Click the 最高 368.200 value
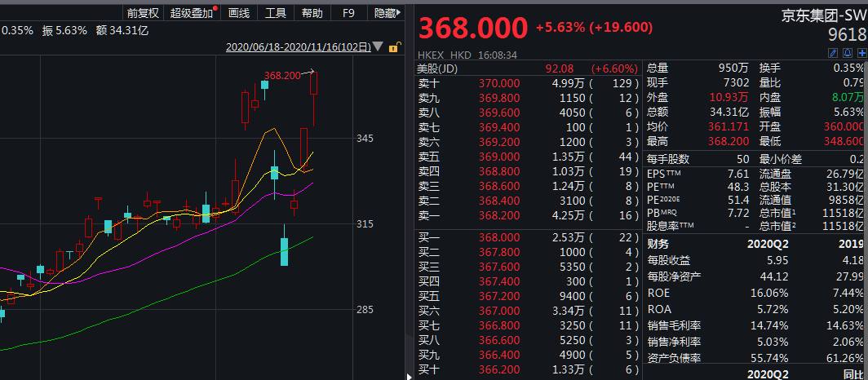Image resolution: width=868 pixels, height=380 pixels. point(728,142)
